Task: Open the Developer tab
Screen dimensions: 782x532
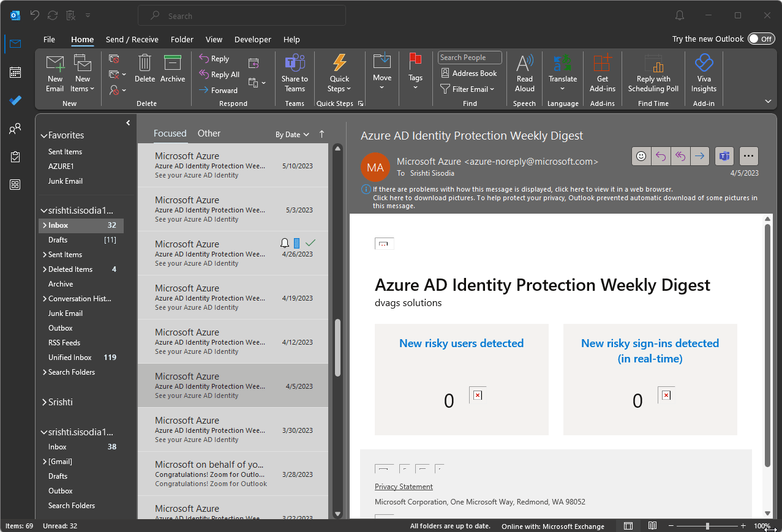Action: click(x=253, y=39)
